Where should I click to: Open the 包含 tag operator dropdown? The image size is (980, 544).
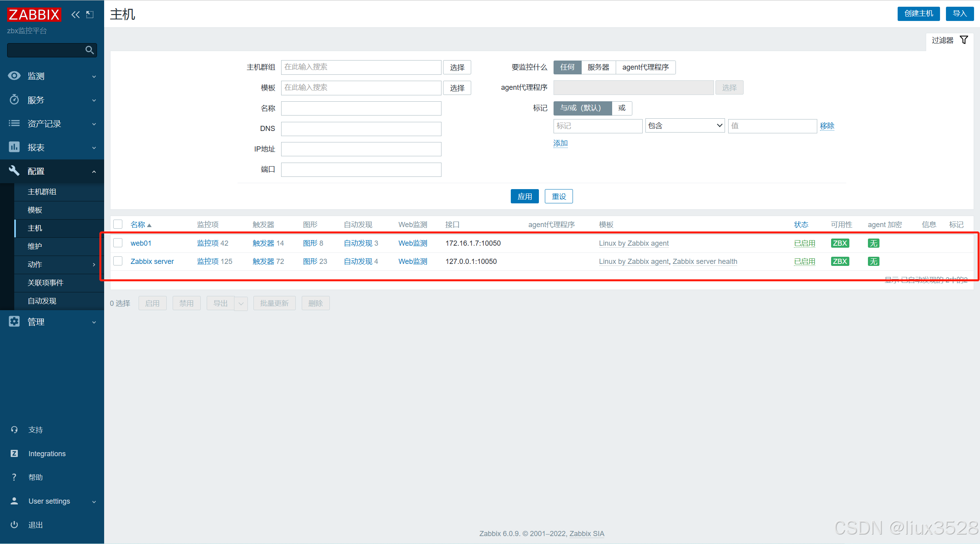[685, 126]
